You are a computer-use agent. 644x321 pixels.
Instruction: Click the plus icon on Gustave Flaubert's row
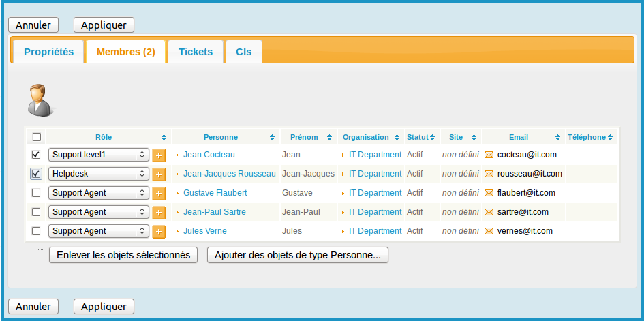159,194
